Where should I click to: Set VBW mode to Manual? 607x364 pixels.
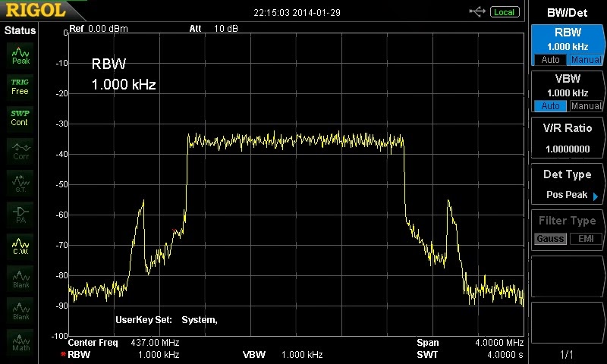586,105
